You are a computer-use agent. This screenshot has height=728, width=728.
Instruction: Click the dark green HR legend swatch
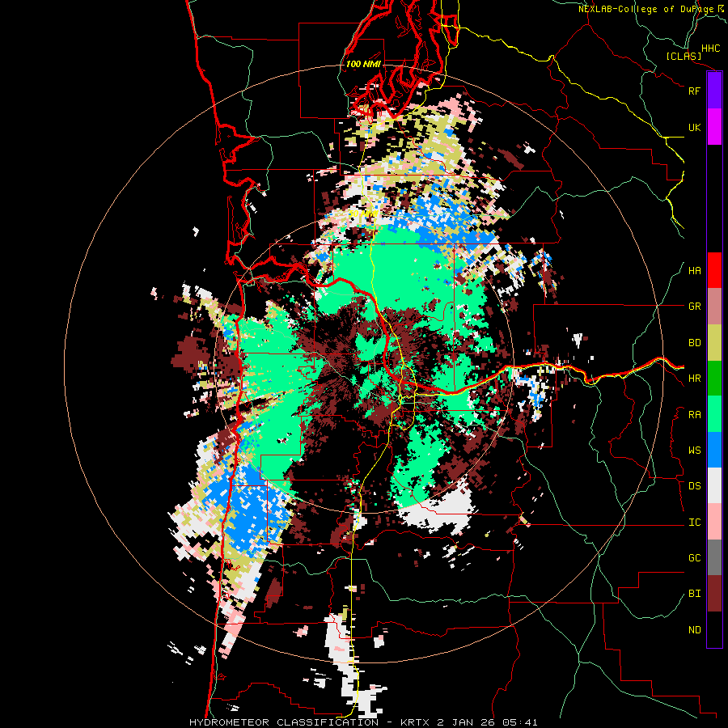click(714, 378)
